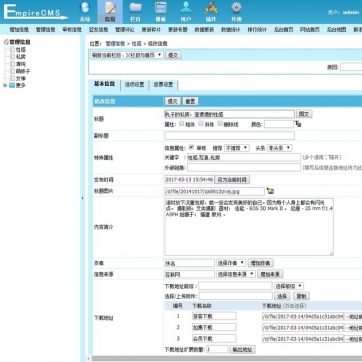
Task: Open the 后台首页 submenu item
Action: point(283,30)
